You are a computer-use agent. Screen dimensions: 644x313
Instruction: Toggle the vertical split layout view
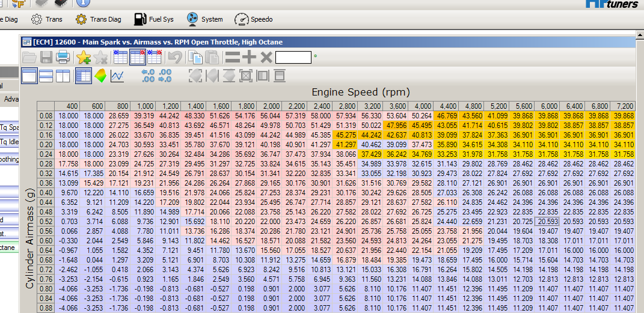pos(63,76)
